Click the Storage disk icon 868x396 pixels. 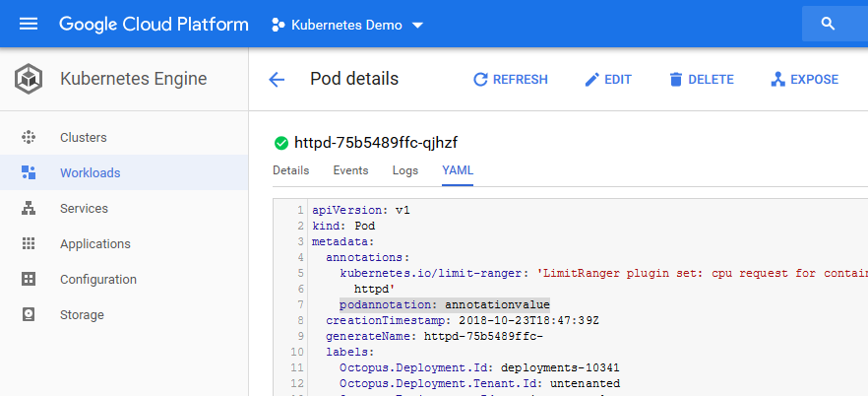point(29,315)
